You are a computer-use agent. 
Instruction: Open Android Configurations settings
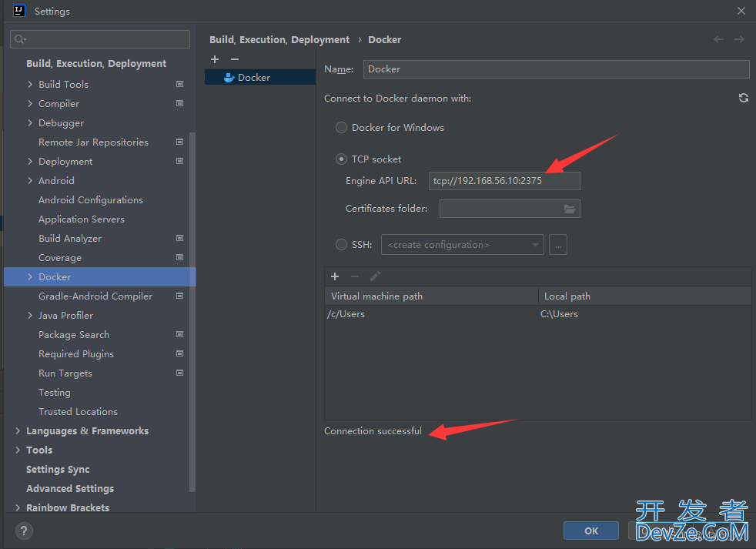pyautogui.click(x=91, y=199)
